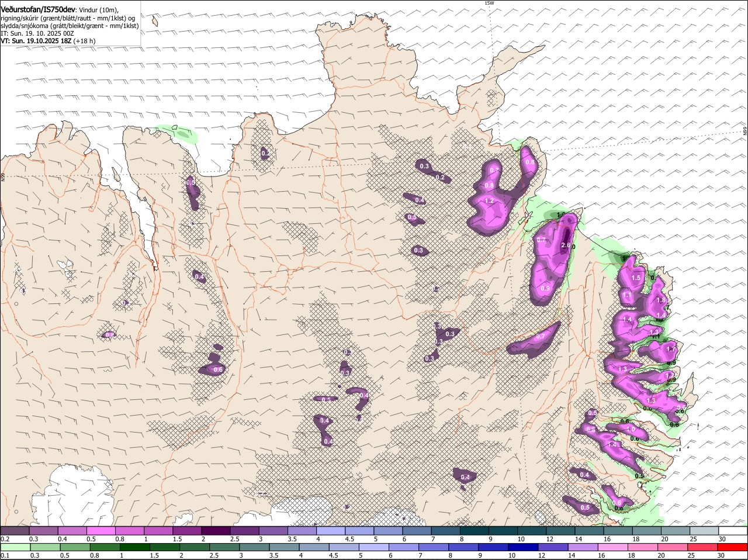Viewport: 748px width, 560px height.
Task: Pick top legend swatch between 3 and 3.5
Action: [x=273, y=531]
